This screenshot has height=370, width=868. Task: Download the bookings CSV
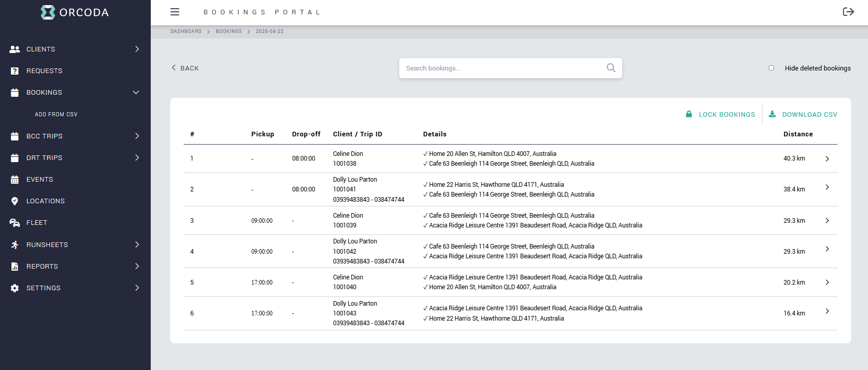(803, 114)
